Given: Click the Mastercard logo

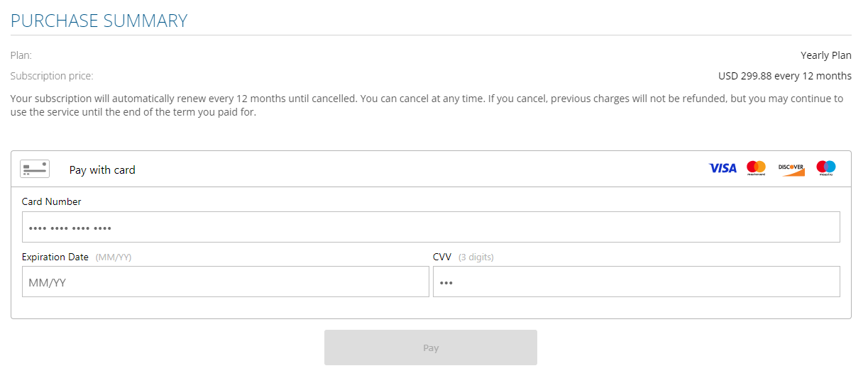Looking at the screenshot, I should (756, 168).
